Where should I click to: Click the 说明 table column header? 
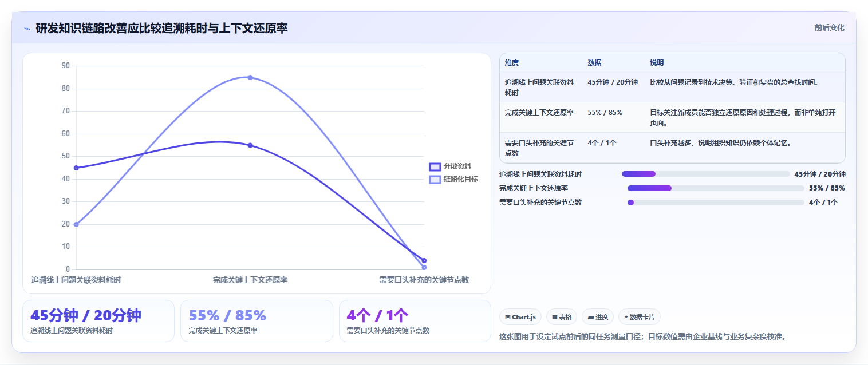pos(657,63)
